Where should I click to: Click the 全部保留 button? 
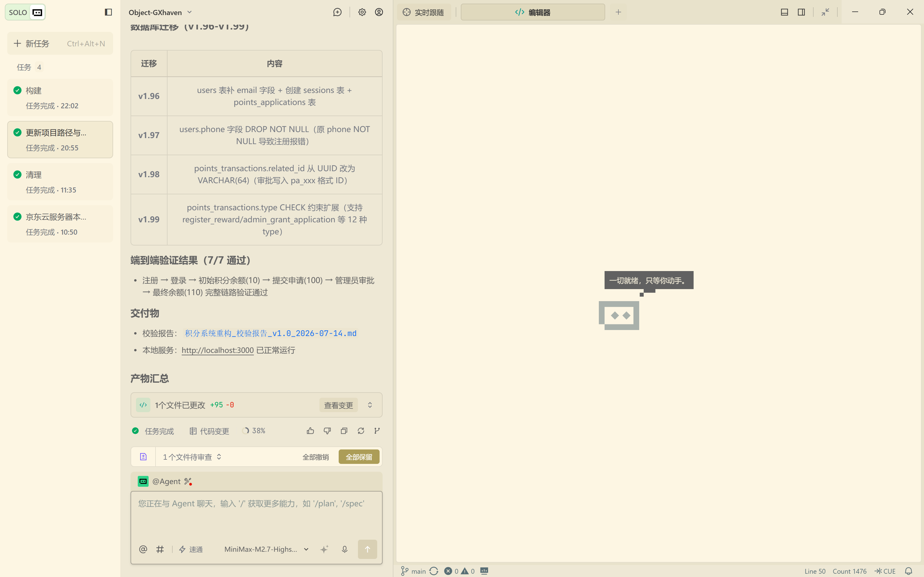[359, 457]
